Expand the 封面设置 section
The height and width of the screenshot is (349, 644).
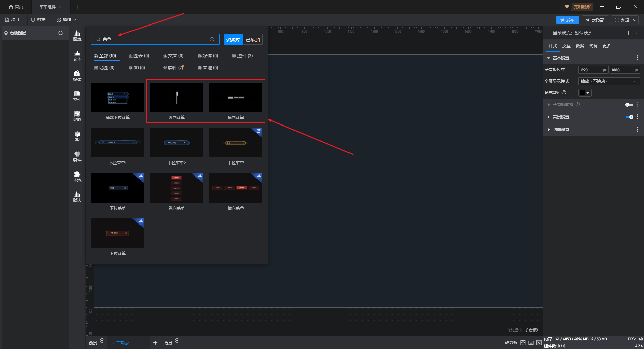click(549, 130)
